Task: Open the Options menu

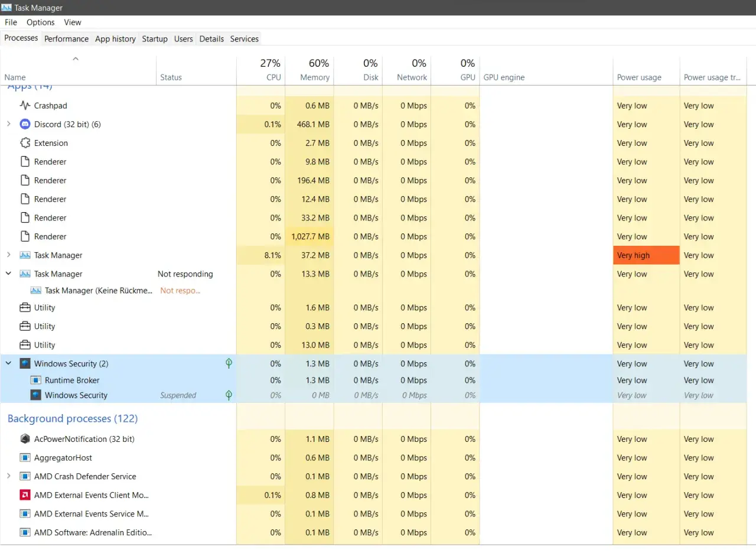Action: coord(41,22)
